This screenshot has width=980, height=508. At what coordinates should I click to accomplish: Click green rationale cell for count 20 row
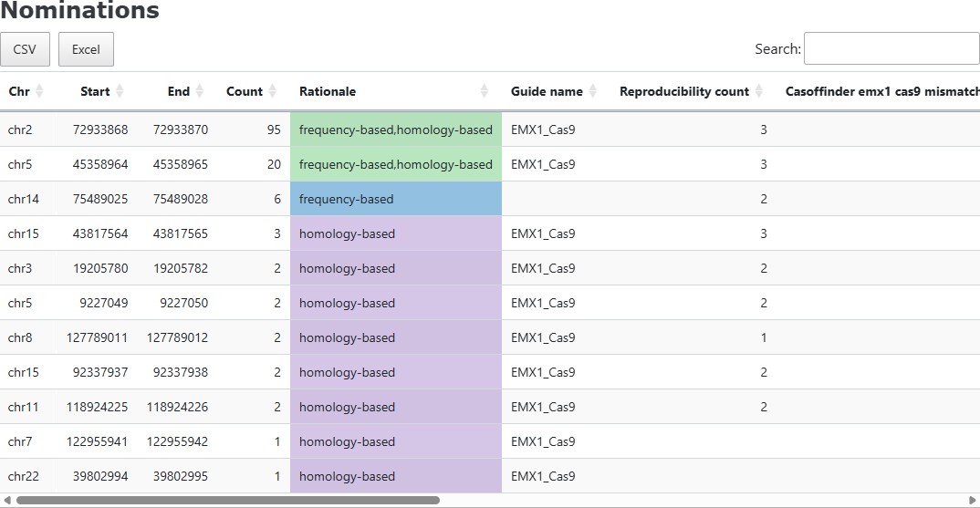click(396, 164)
